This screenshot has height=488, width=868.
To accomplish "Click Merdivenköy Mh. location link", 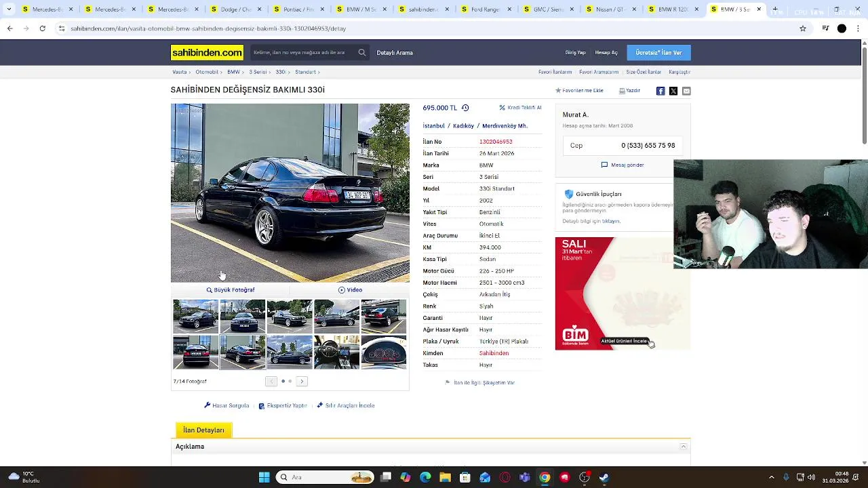I will pos(505,126).
